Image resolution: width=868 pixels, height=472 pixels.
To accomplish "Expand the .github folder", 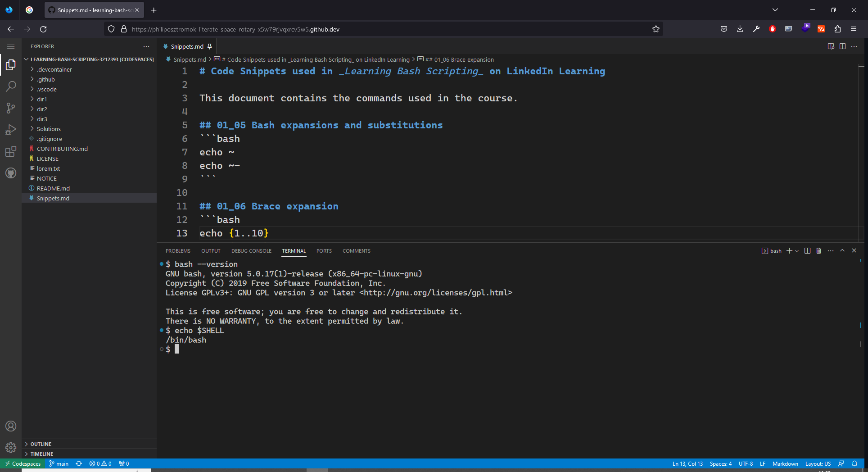I will pos(89,79).
